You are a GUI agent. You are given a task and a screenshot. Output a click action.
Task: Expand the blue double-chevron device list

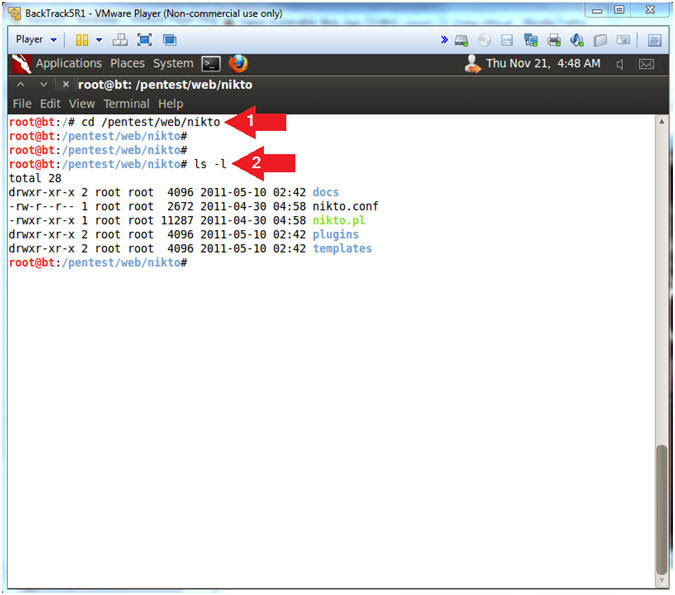(x=444, y=40)
